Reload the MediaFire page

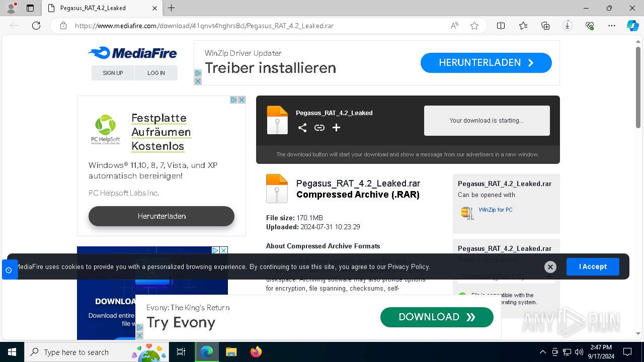tap(36, 26)
